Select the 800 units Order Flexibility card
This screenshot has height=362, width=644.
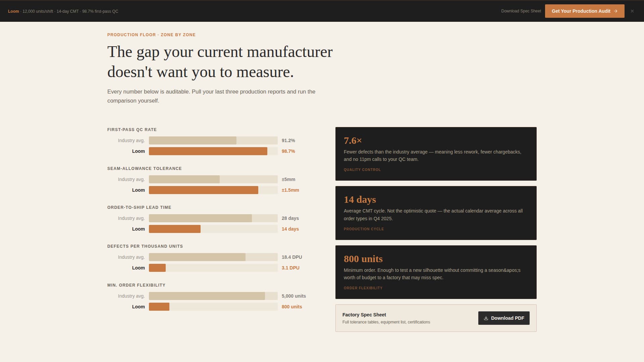coord(436,272)
